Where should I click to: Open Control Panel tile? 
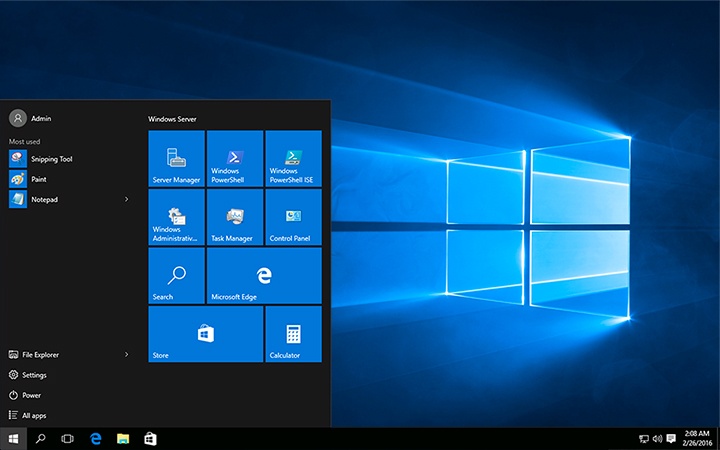[x=293, y=217]
